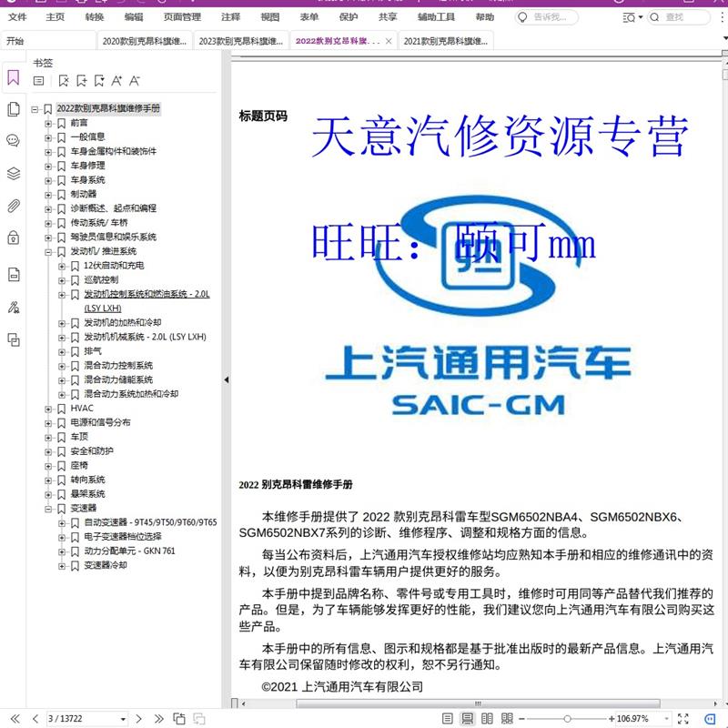Open the Attachments paperclip panel icon
The height and width of the screenshot is (728, 728).
[x=14, y=206]
